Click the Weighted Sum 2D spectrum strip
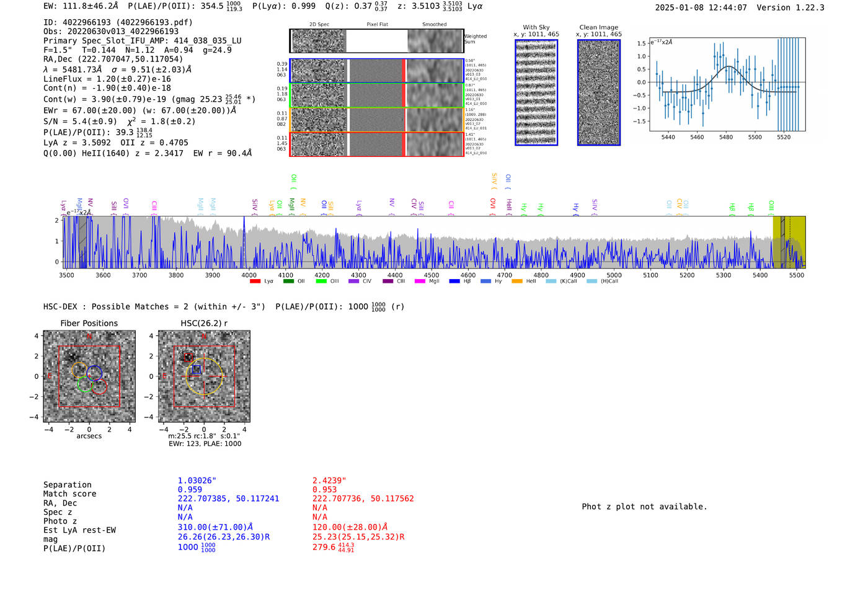Viewport: 868px width, 591px height. (x=376, y=41)
